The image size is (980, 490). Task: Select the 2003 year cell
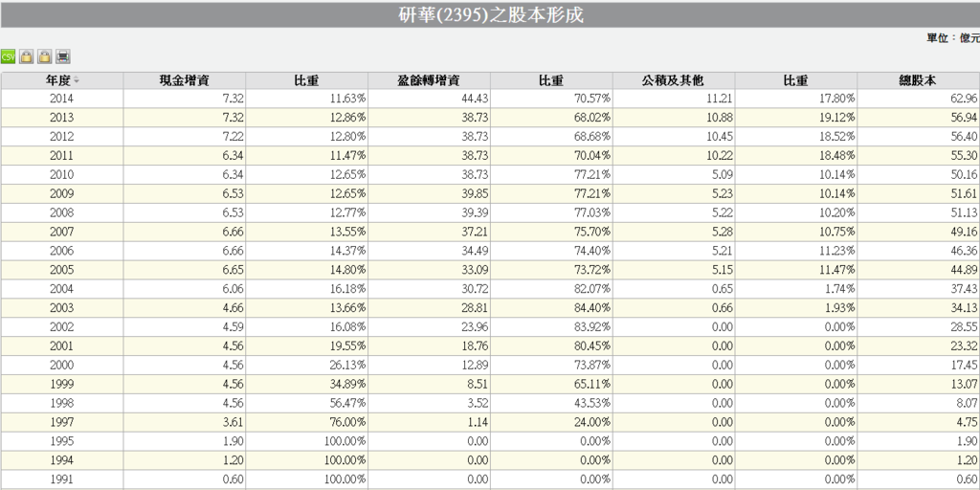(62, 308)
